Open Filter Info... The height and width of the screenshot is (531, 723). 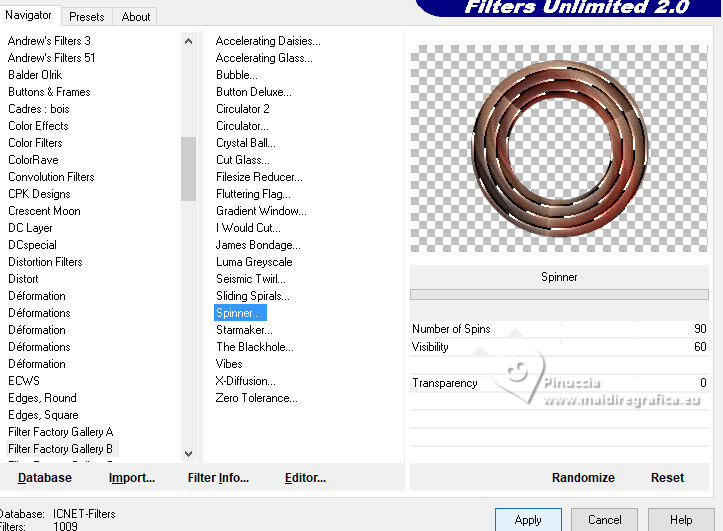point(218,478)
